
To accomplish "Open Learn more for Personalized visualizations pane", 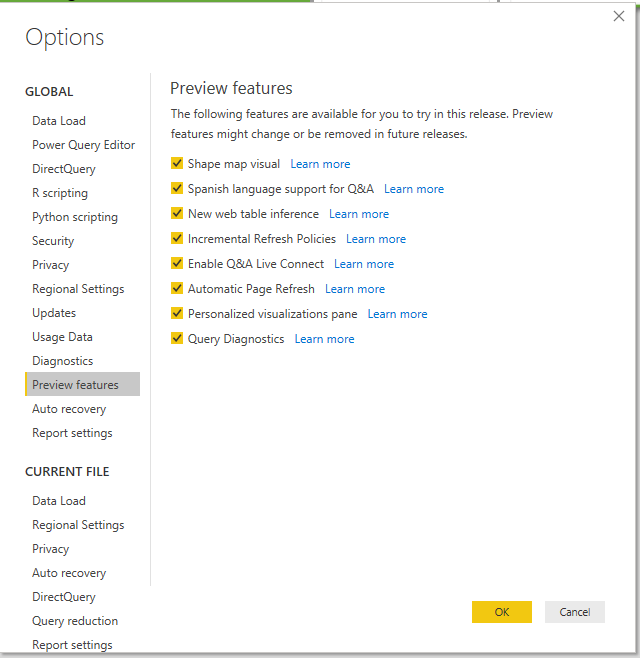I will pyautogui.click(x=397, y=314).
